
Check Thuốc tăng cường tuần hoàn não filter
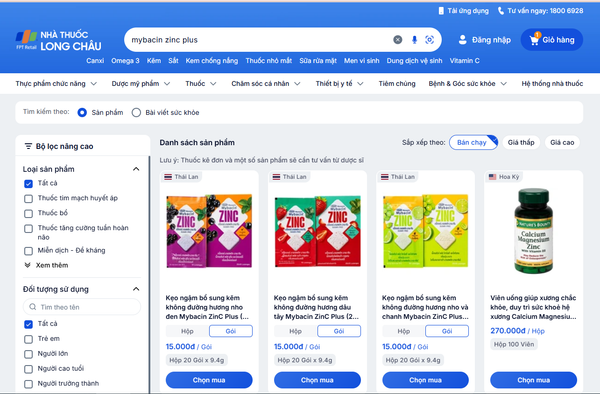coord(28,228)
